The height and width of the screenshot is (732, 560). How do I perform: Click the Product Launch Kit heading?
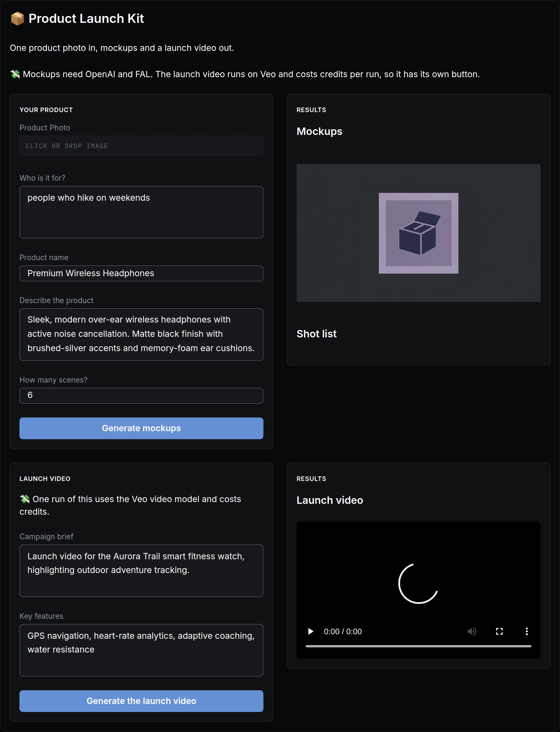point(86,19)
